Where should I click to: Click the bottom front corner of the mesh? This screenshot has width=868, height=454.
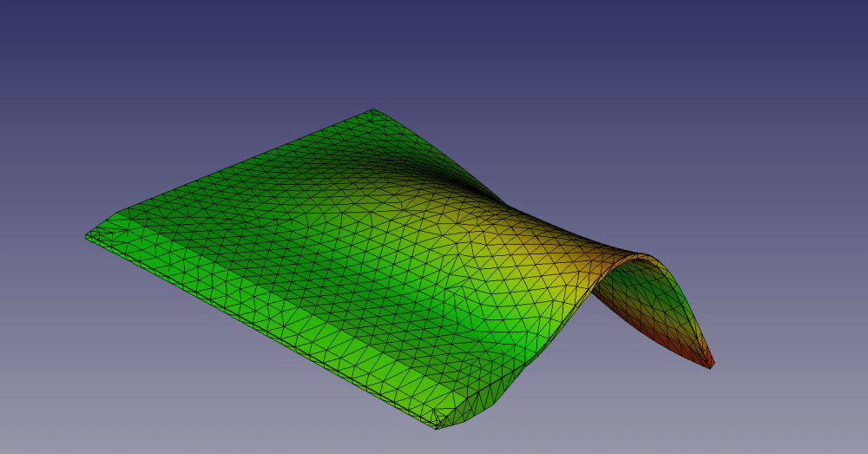point(437,427)
